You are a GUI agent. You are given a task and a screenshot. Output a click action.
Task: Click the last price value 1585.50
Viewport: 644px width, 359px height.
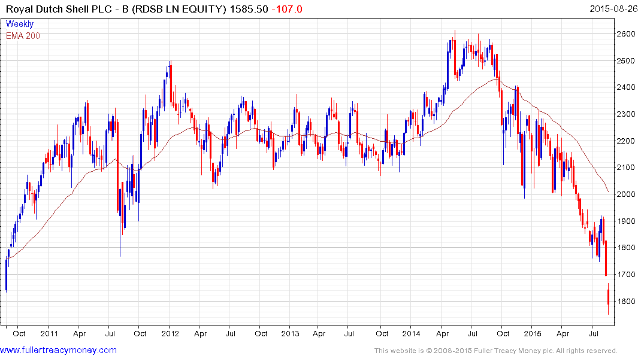click(249, 9)
